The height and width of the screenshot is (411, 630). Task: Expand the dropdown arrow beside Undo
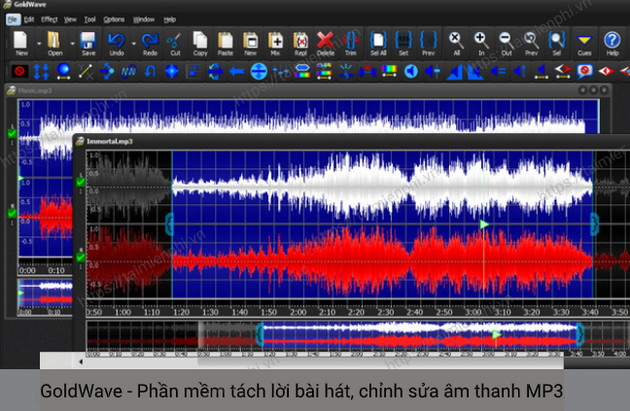point(133,43)
